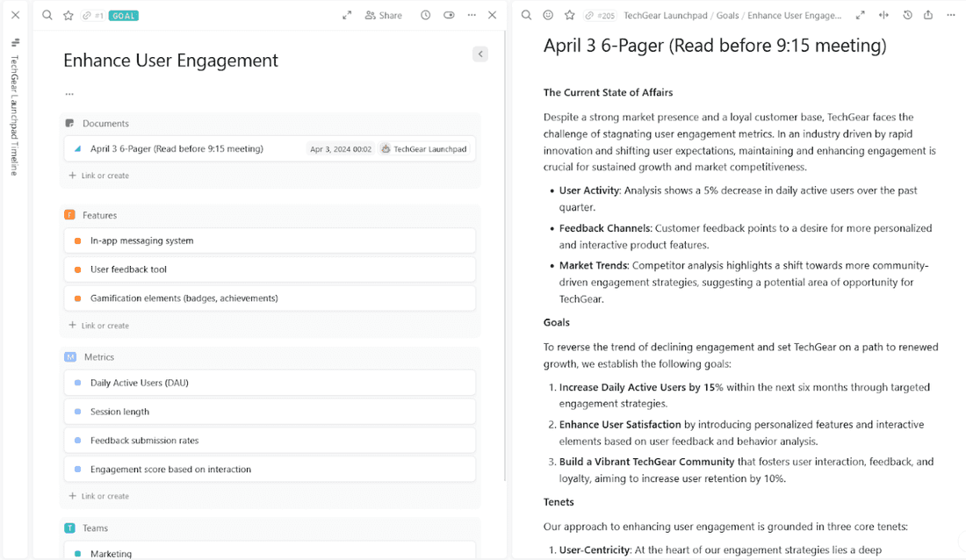This screenshot has width=966, height=560.
Task: Add emoji icon to the 6-Pager document
Action: click(x=548, y=15)
